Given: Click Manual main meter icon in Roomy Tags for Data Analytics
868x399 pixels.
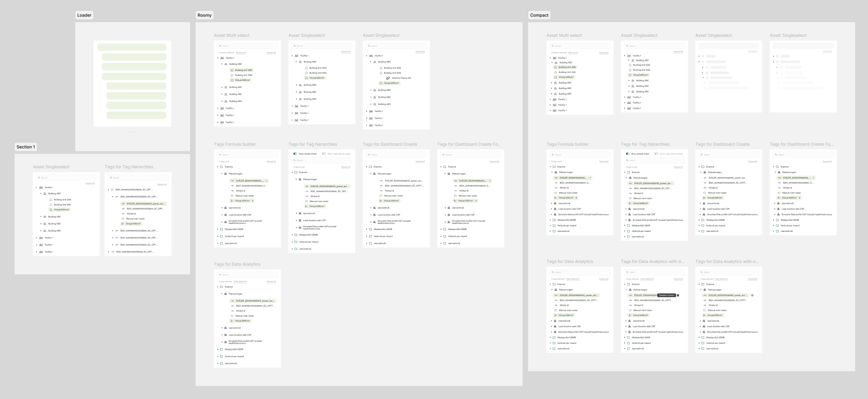Looking at the screenshot, I should point(232,316).
